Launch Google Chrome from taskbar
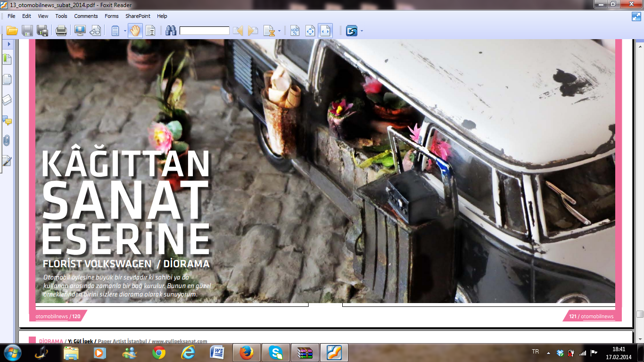Screen dimensions: 644x362 (x=159, y=353)
